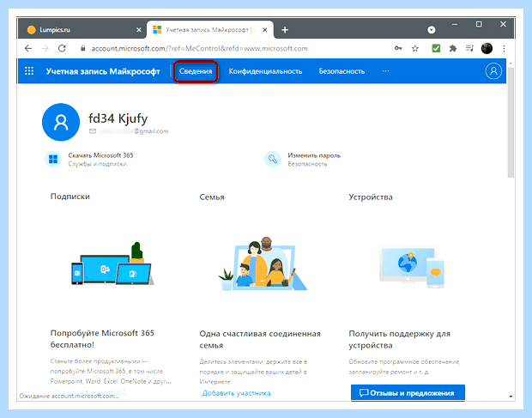
Task: Click the Одна счастливая соединенная семья title
Action: click(260, 339)
